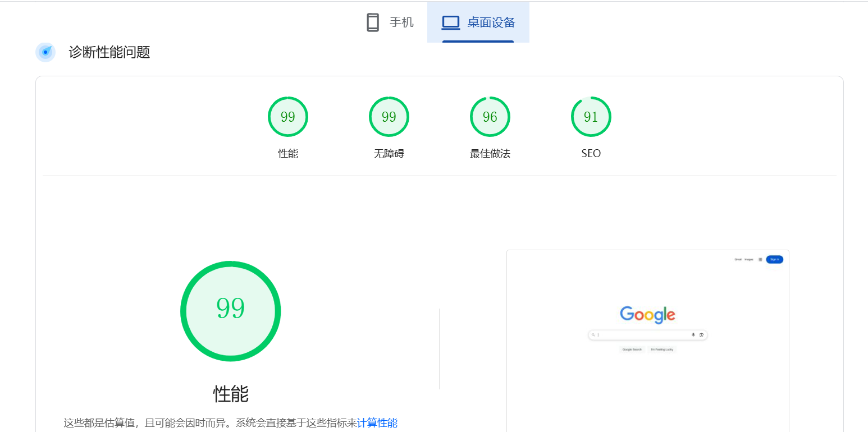This screenshot has width=868, height=432.
Task: Click the 诊断性能问题 radar icon
Action: (x=45, y=52)
